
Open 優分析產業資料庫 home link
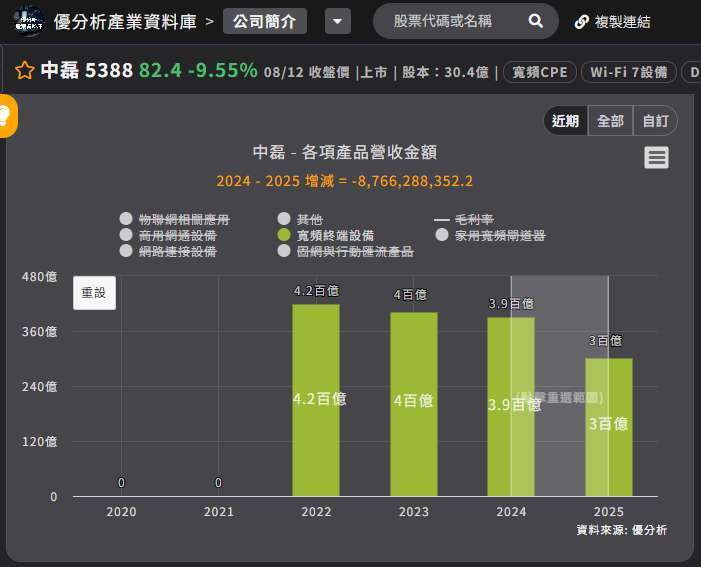[x=125, y=21]
